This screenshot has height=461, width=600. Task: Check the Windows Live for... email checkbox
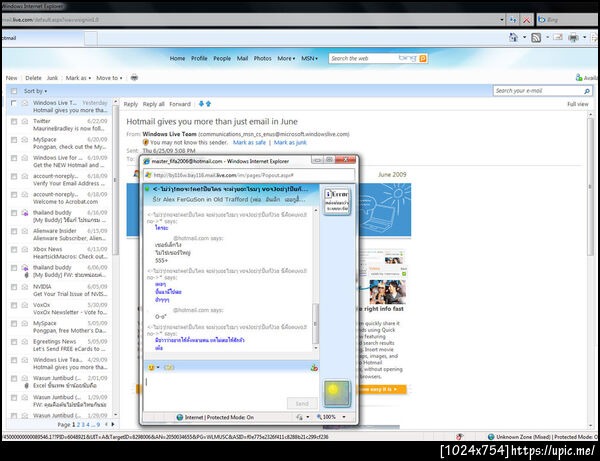click(14, 158)
